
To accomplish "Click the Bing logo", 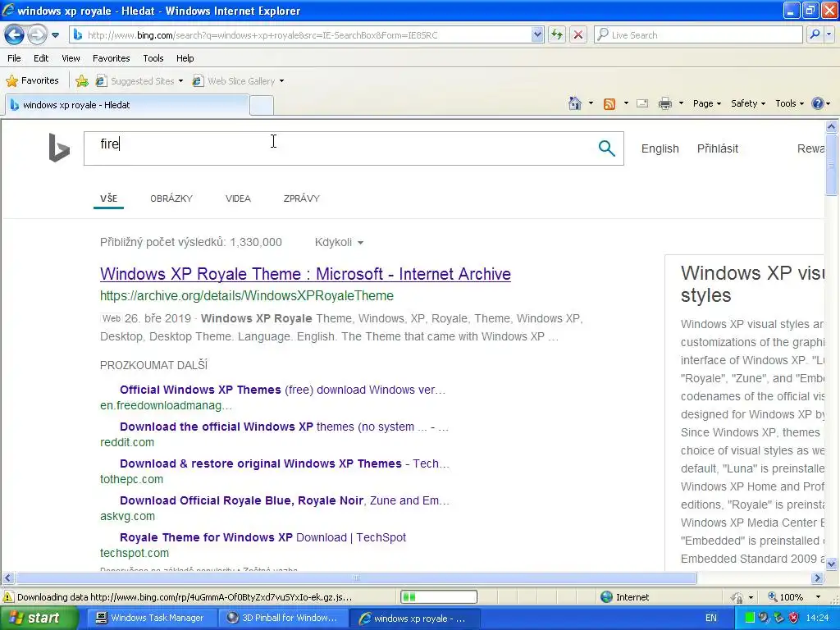I will (59, 148).
